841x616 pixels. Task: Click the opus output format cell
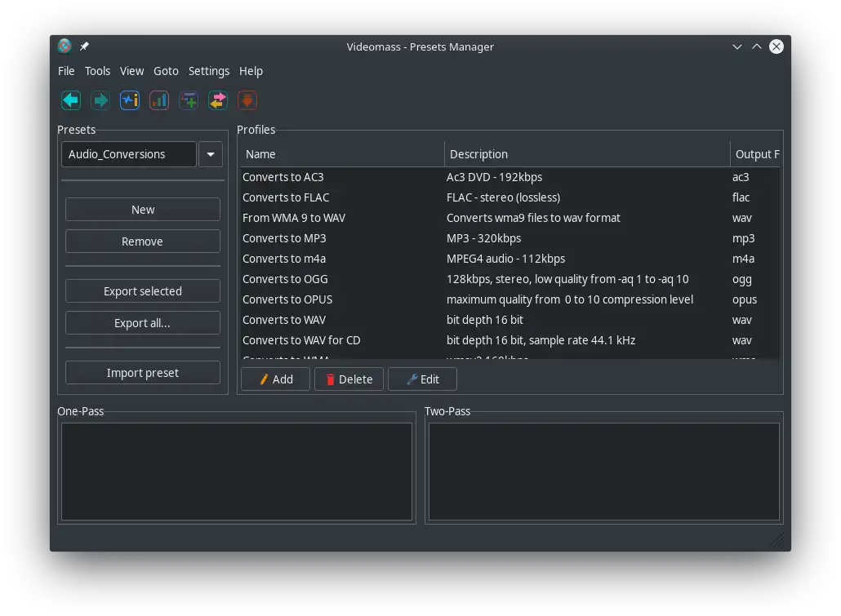point(745,299)
